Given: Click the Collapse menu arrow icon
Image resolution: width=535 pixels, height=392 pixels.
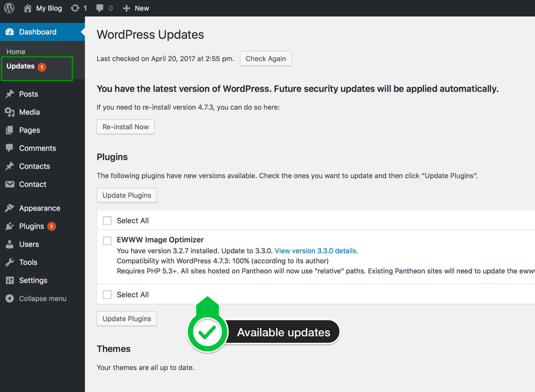Looking at the screenshot, I should pos(10,298).
